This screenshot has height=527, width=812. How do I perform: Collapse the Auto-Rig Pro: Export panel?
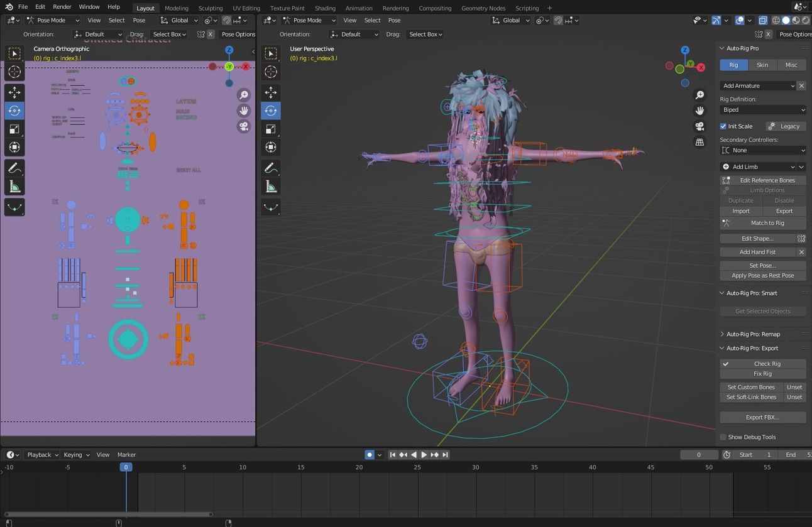(x=721, y=348)
